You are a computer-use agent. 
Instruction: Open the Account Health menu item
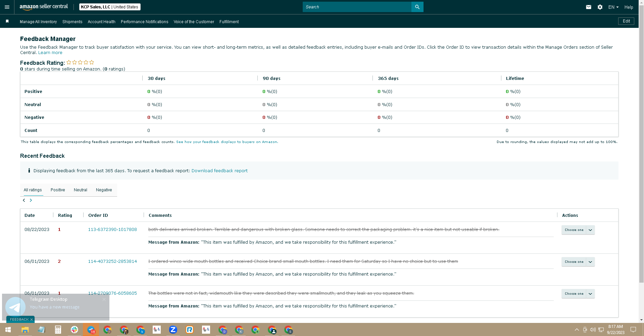[x=102, y=21]
